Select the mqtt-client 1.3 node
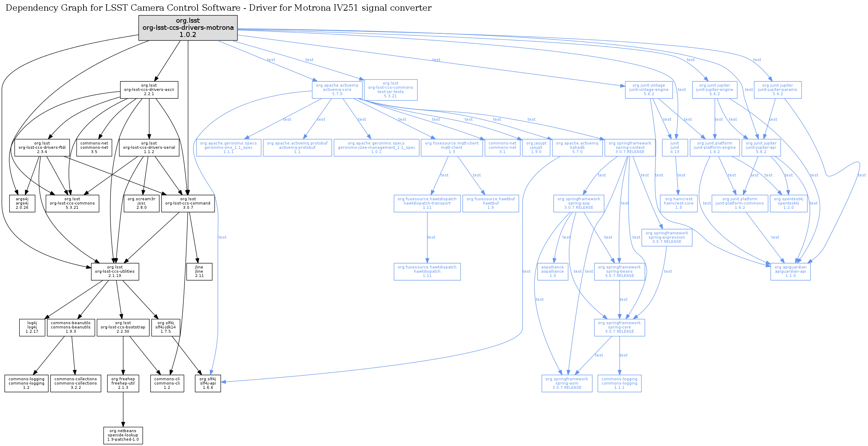The width and height of the screenshot is (868, 446). [x=452, y=148]
